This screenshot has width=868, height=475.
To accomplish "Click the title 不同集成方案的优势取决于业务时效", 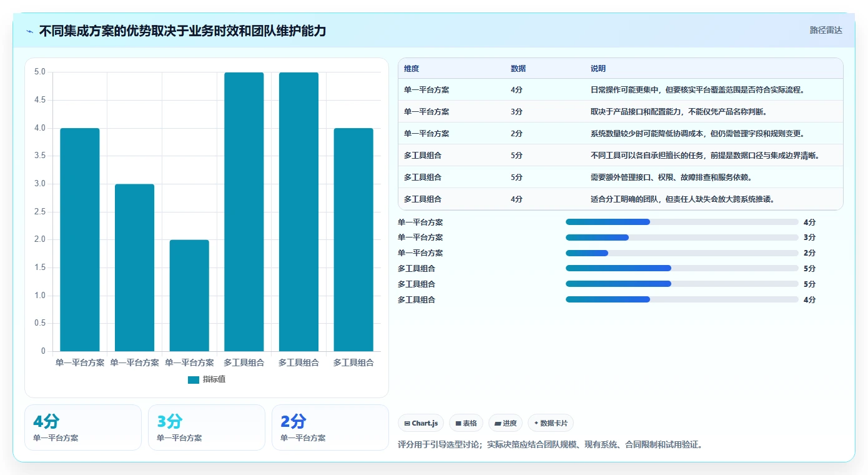I will pos(182,31).
